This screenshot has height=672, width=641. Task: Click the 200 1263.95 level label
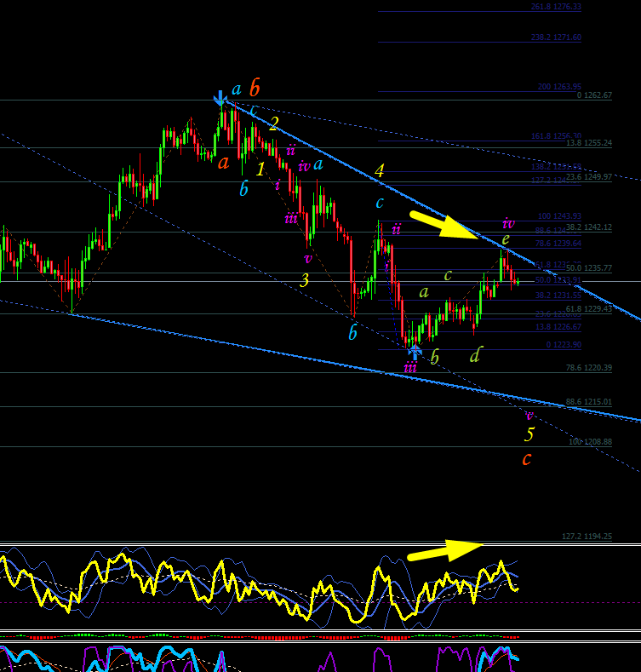(x=559, y=87)
